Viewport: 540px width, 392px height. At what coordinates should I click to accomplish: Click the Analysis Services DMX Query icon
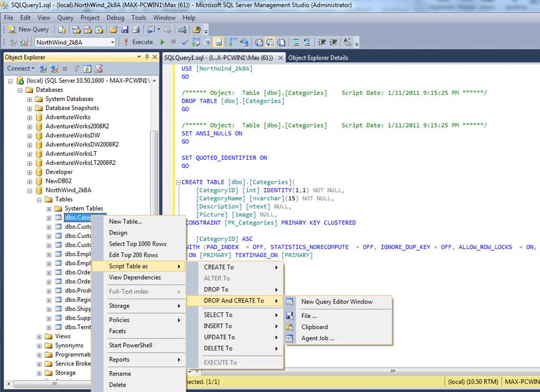[x=88, y=30]
